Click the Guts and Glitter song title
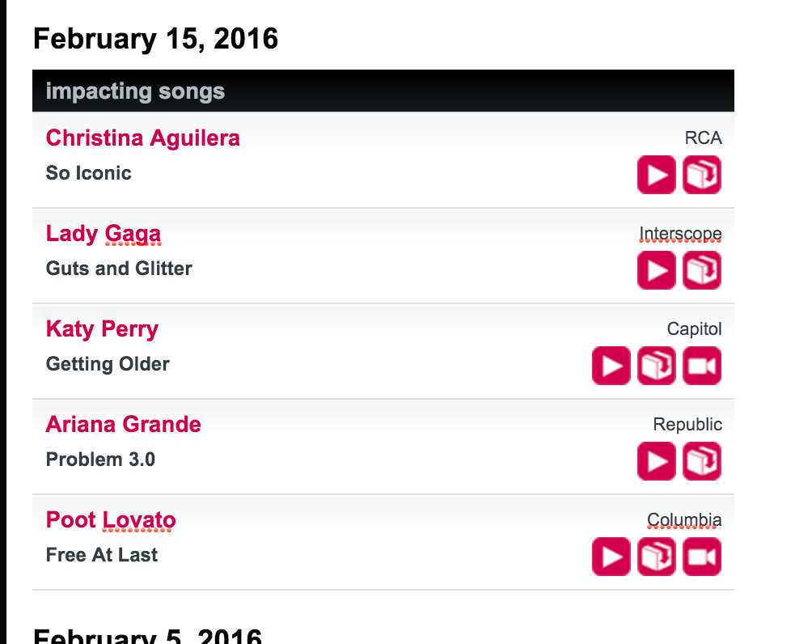The image size is (812, 644). point(119,269)
